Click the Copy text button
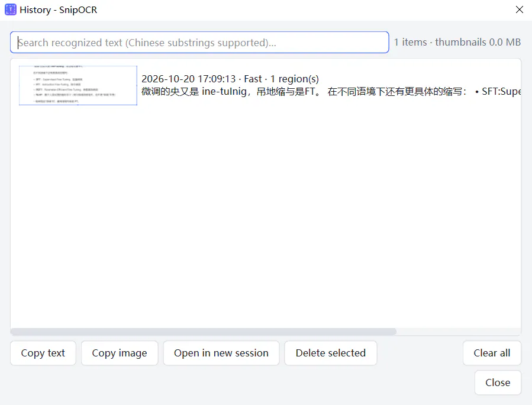Viewport: 532px width, 405px height. point(43,353)
